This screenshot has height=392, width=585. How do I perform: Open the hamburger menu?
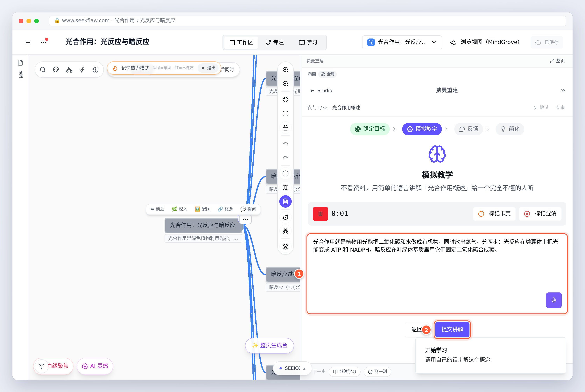click(x=28, y=42)
